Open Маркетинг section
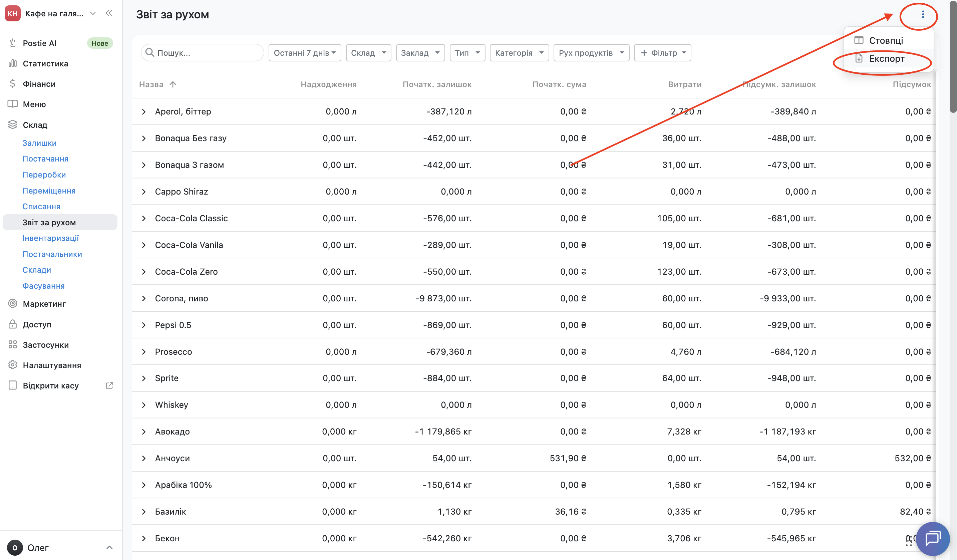The image size is (957, 560). click(x=44, y=304)
